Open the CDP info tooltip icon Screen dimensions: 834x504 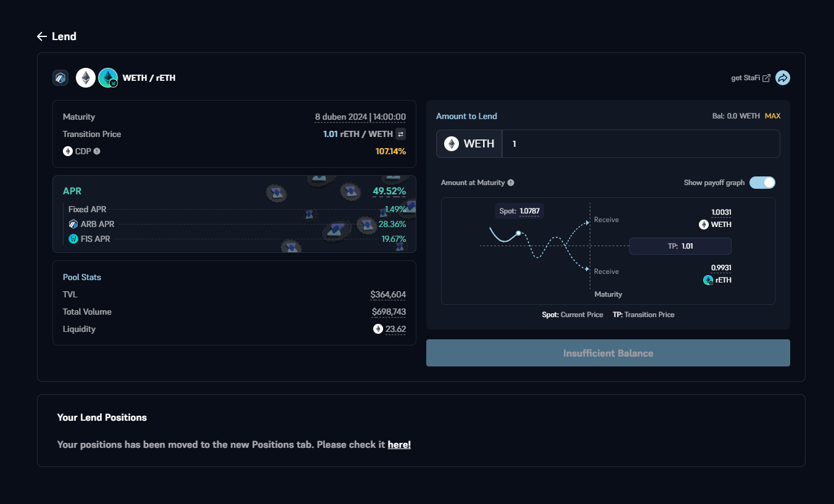pos(97,151)
